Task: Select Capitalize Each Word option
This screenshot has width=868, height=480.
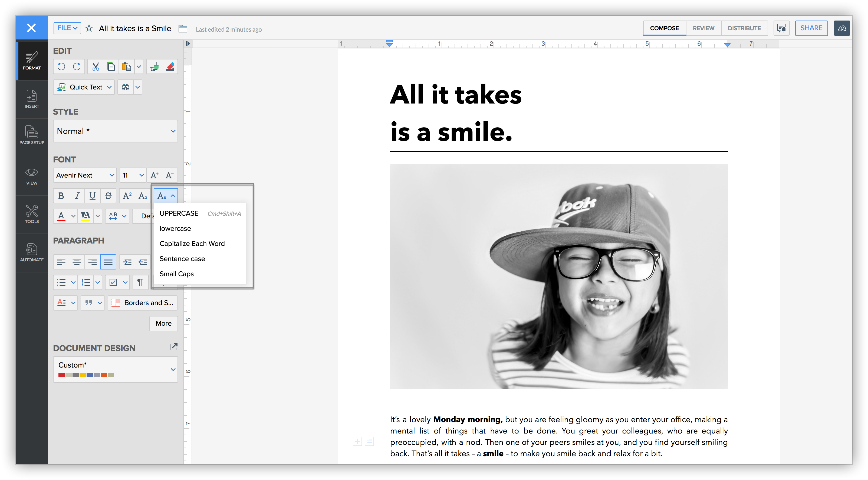Action: click(x=192, y=243)
